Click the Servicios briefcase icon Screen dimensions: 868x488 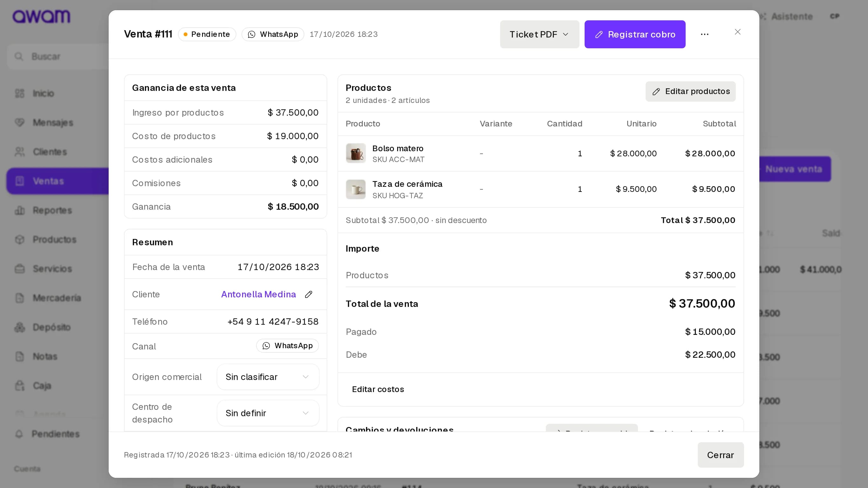click(20, 269)
